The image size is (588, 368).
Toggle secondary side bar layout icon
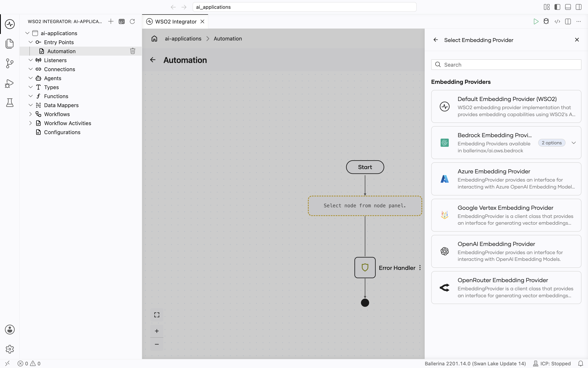tap(579, 7)
